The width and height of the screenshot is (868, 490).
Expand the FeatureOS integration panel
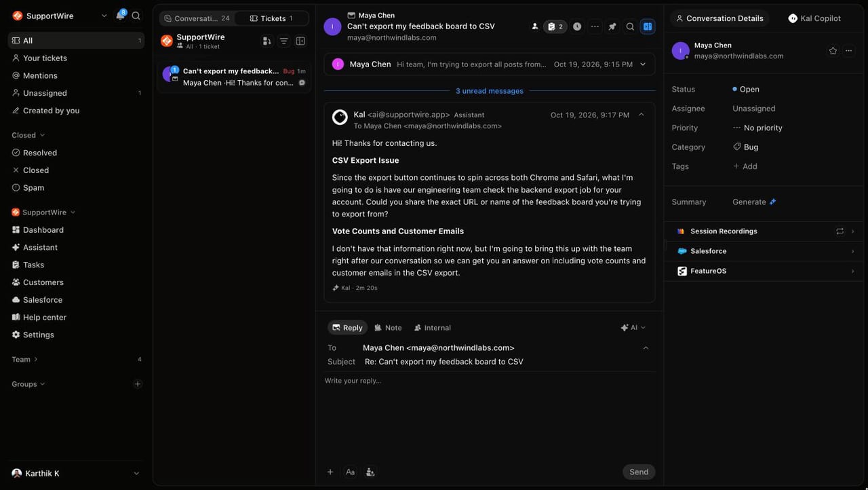pyautogui.click(x=765, y=271)
